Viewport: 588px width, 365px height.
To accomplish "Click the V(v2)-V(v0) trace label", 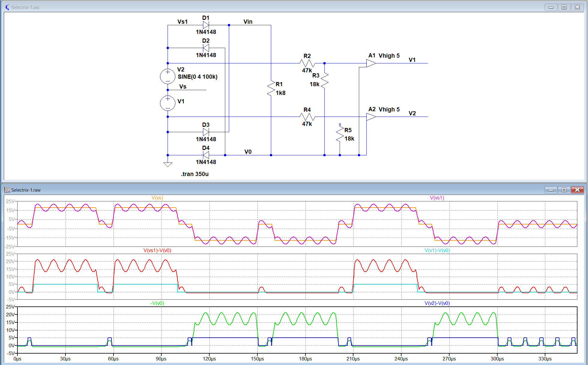I will click(437, 303).
